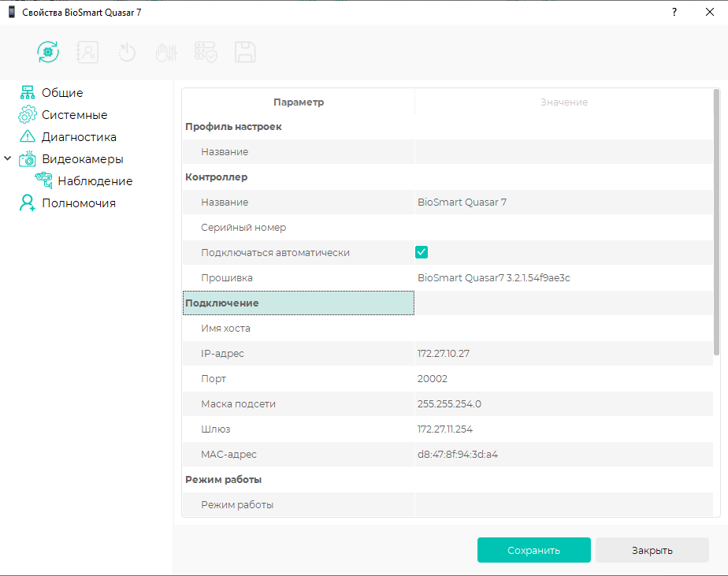
Task: Click the Серийный номер parameter label
Action: click(x=243, y=228)
